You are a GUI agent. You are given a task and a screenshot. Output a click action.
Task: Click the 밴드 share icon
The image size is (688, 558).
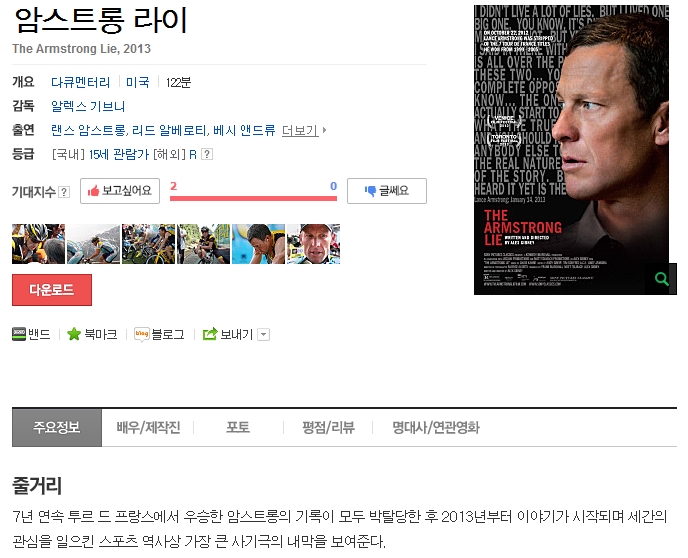point(19,334)
